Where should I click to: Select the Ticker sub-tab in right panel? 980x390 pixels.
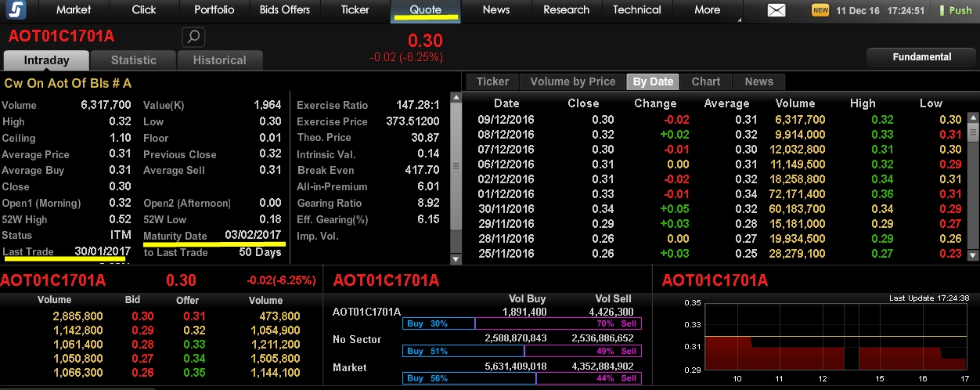(x=492, y=81)
